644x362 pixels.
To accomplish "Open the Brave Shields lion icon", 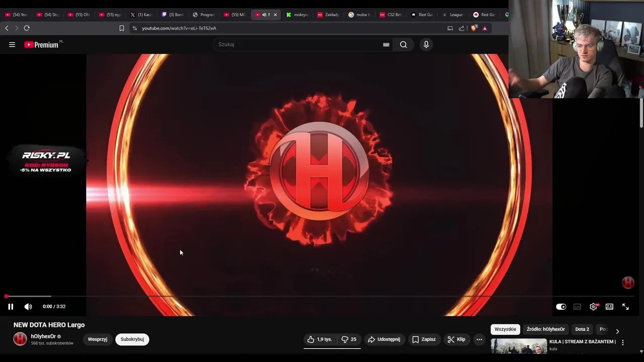I will [x=473, y=28].
